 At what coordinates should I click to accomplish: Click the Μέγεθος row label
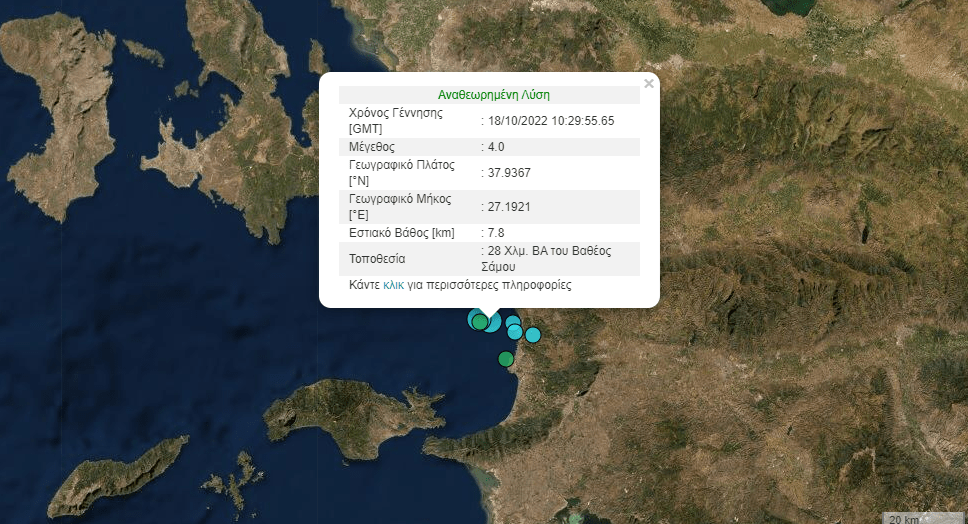point(372,147)
